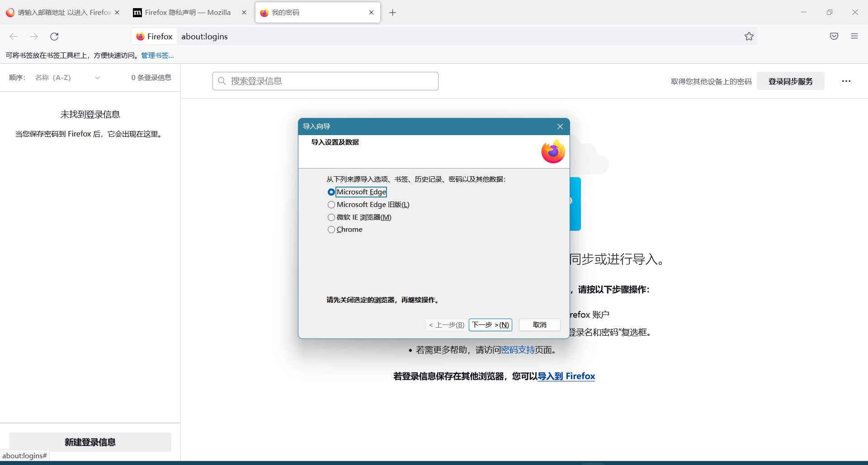Click the browser forward arrow
The width and height of the screenshot is (868, 465).
(x=34, y=37)
